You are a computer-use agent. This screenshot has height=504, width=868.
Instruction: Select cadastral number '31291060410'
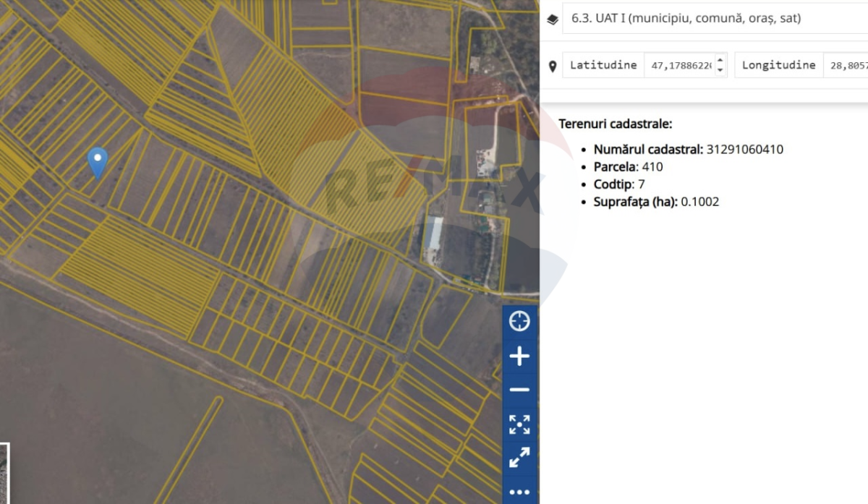pyautogui.click(x=745, y=150)
